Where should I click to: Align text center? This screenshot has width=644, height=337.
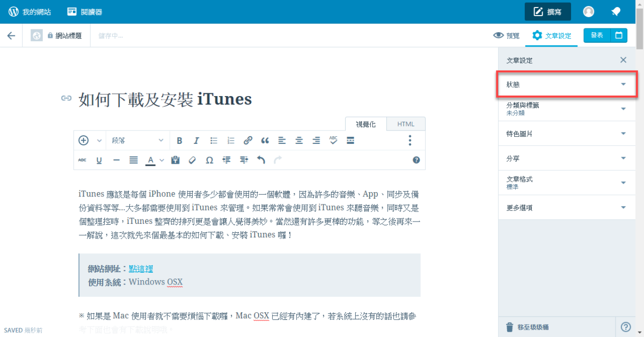[x=299, y=141]
